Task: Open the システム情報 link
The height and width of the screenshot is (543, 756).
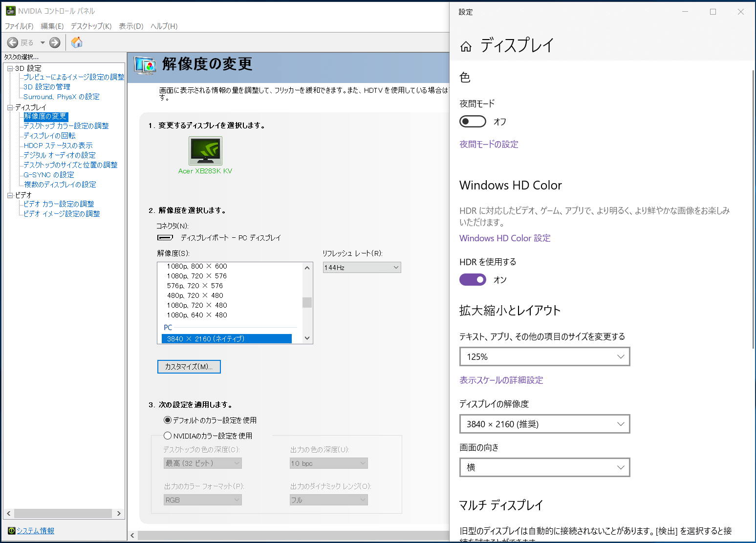Action: tap(36, 531)
